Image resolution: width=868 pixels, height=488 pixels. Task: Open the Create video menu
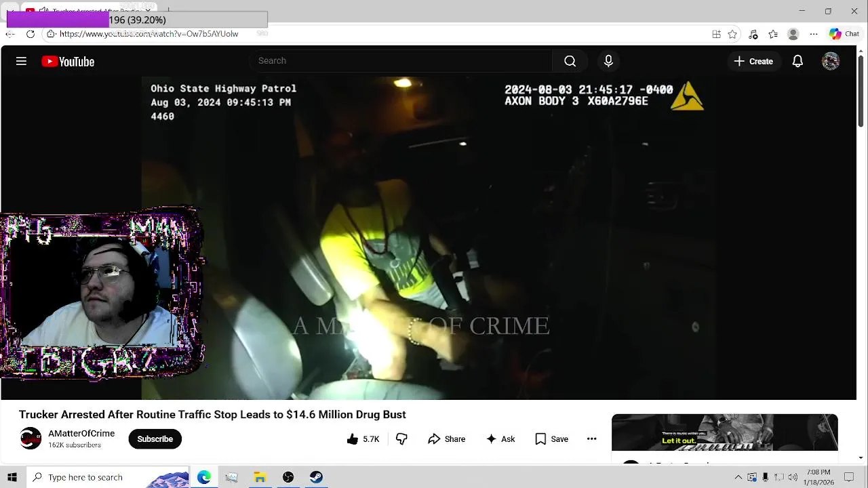click(753, 62)
